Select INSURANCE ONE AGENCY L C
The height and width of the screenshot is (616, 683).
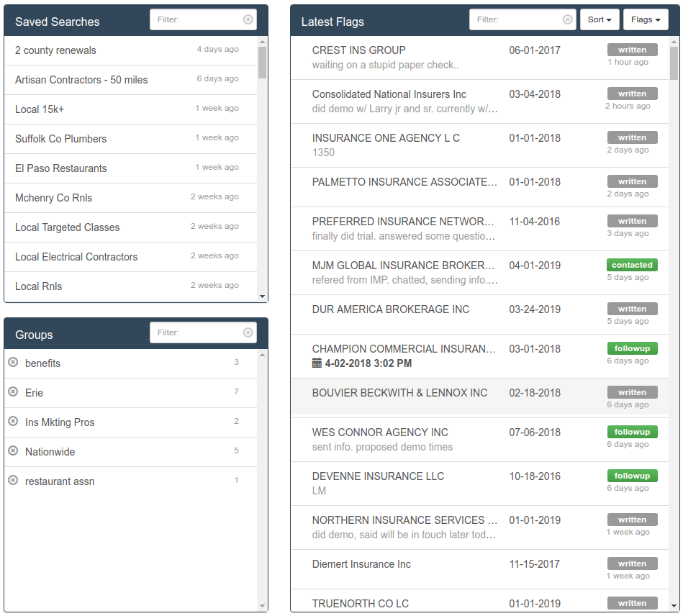(479, 145)
